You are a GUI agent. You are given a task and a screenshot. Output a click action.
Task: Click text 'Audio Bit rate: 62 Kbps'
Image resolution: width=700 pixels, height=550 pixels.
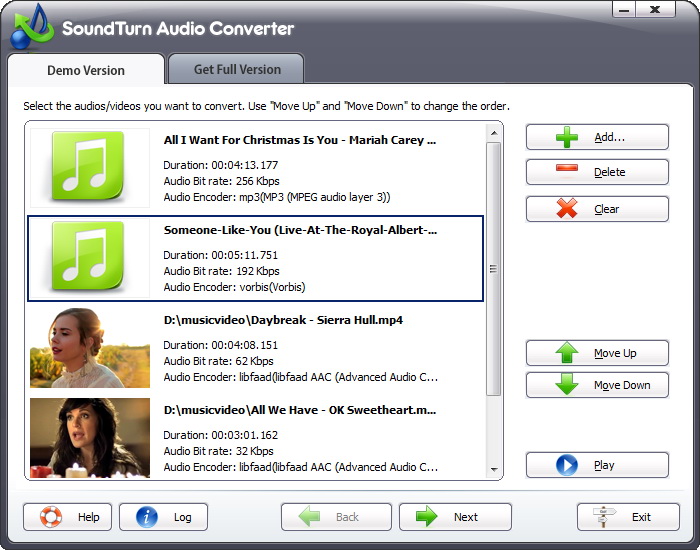click(x=218, y=361)
